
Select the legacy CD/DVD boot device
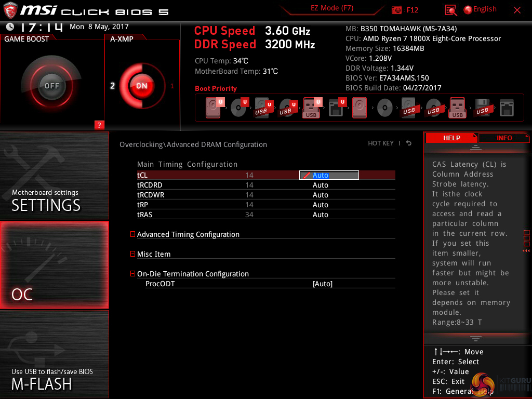tap(385, 108)
